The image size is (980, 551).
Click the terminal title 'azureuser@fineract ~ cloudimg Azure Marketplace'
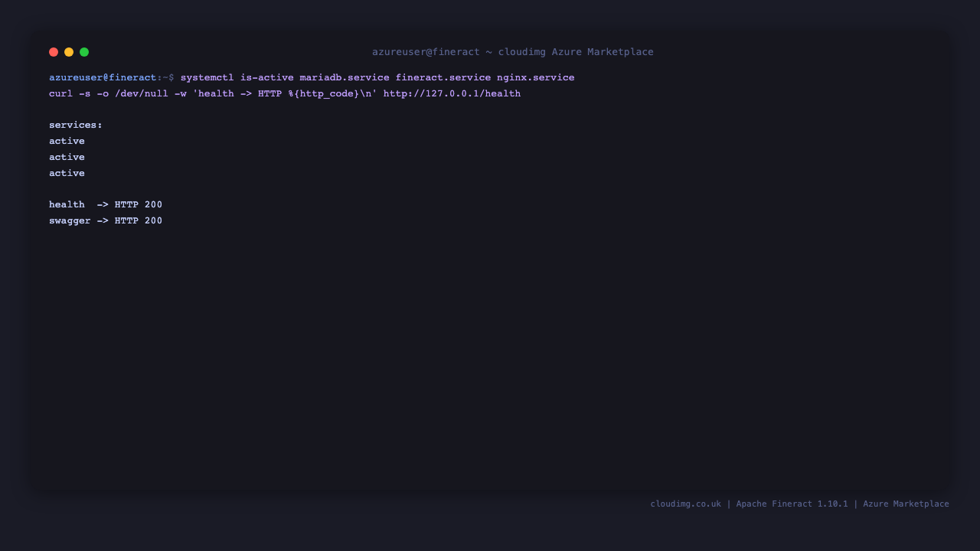click(x=513, y=52)
